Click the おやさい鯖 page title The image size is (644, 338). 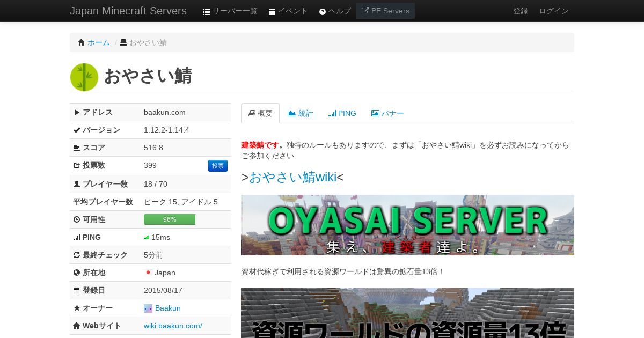(x=148, y=76)
